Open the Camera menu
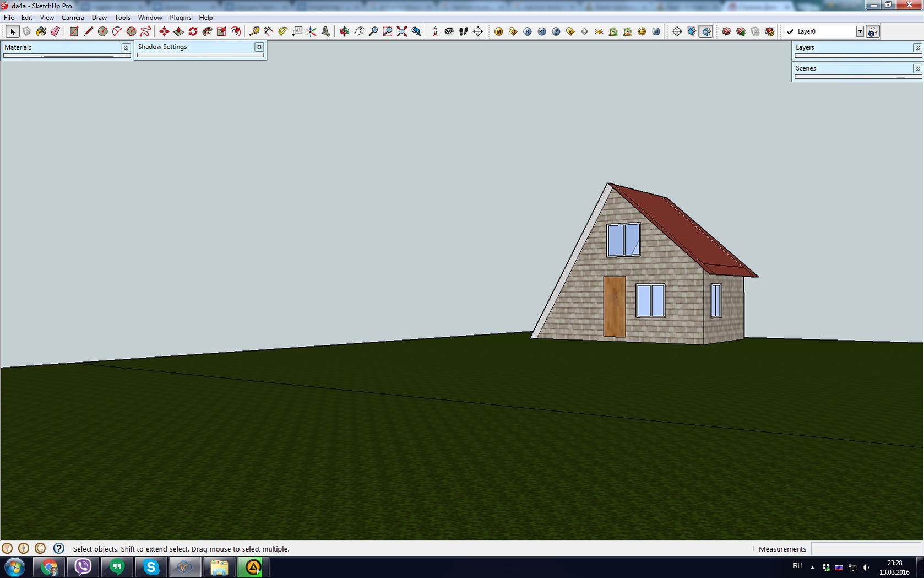Image resolution: width=924 pixels, height=578 pixels. coord(73,18)
